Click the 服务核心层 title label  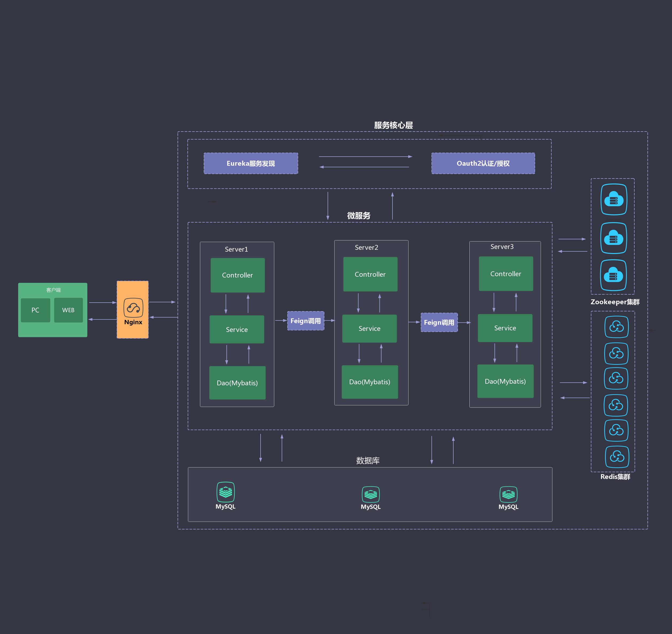(x=393, y=125)
